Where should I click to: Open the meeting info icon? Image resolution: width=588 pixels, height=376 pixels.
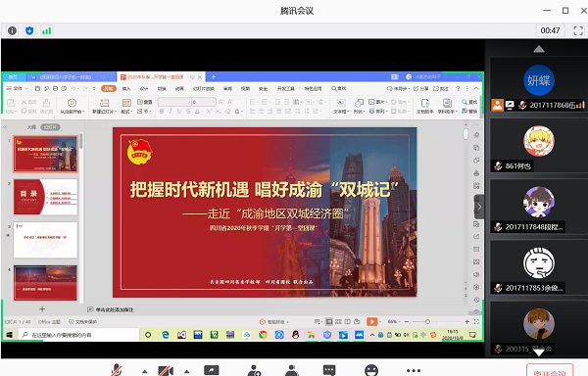click(x=12, y=30)
